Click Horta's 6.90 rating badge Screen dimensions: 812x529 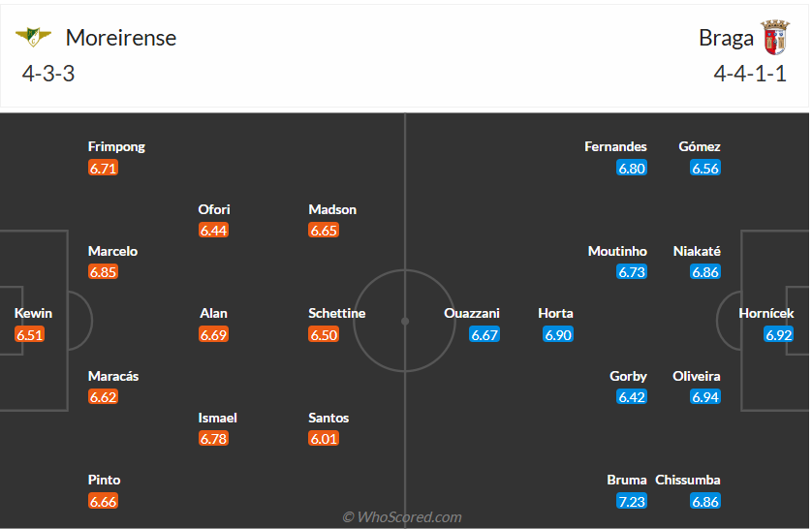[558, 334]
